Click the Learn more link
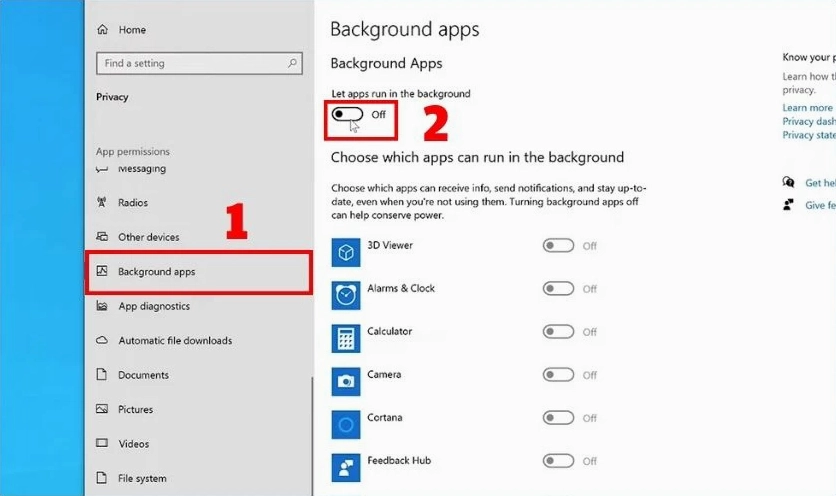The height and width of the screenshot is (496, 836). pyautogui.click(x=807, y=108)
